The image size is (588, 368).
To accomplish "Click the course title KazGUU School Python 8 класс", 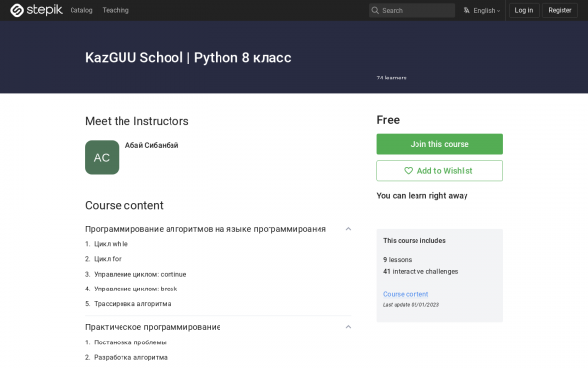I will pyautogui.click(x=188, y=58).
